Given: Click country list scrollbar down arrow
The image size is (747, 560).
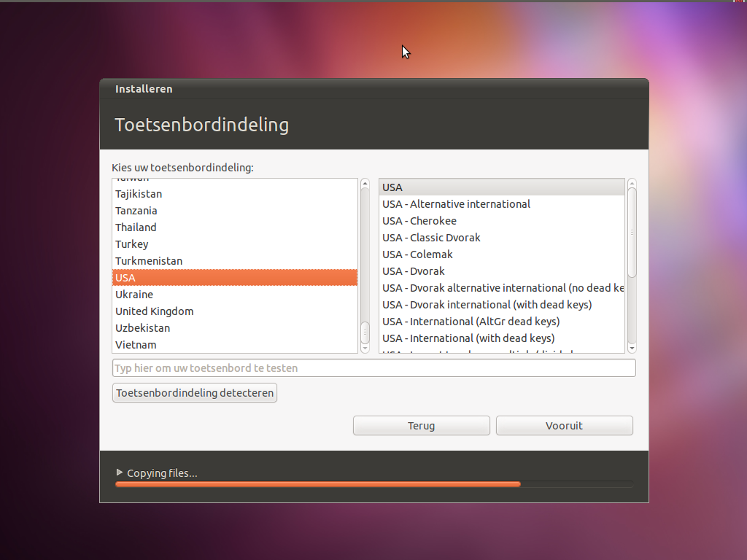Looking at the screenshot, I should 365,348.
